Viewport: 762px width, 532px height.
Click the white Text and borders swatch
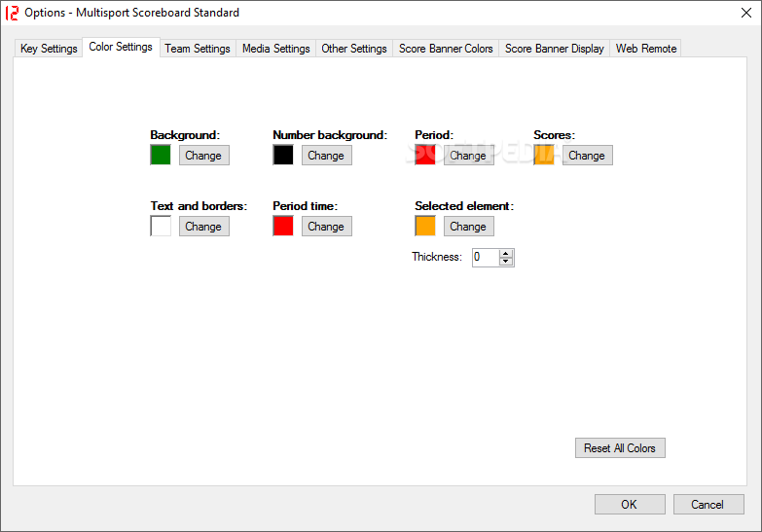click(161, 226)
